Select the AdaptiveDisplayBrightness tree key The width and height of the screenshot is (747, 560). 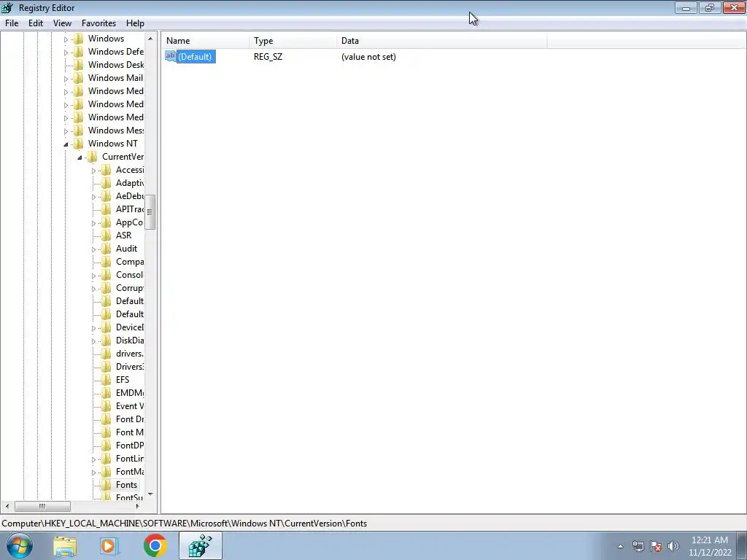pyautogui.click(x=130, y=183)
